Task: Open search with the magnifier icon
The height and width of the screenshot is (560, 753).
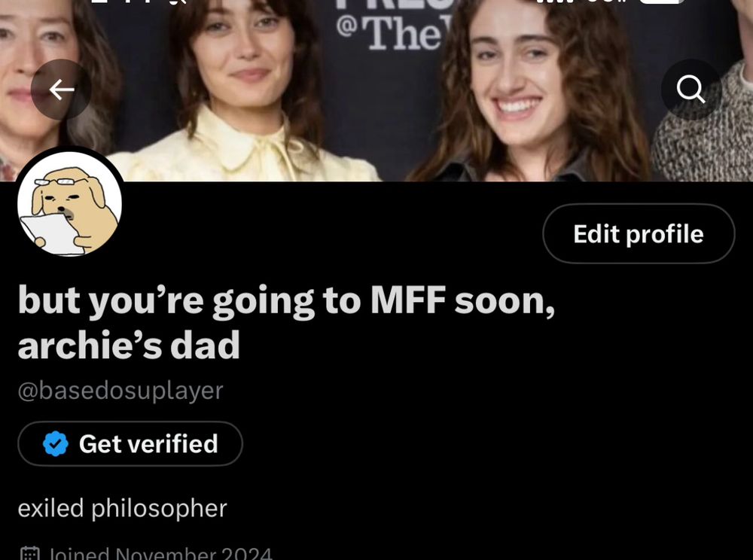Action: pos(691,90)
